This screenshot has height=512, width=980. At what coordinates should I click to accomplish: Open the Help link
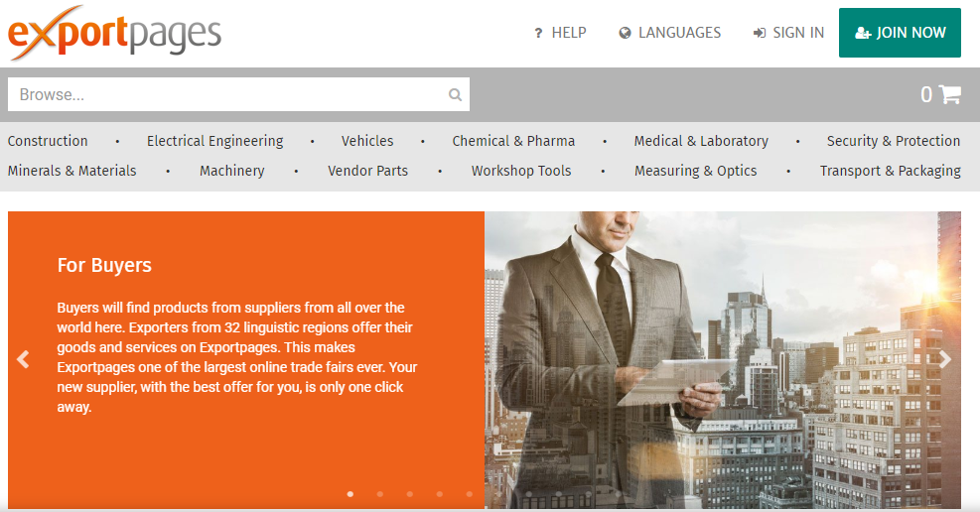(x=560, y=33)
